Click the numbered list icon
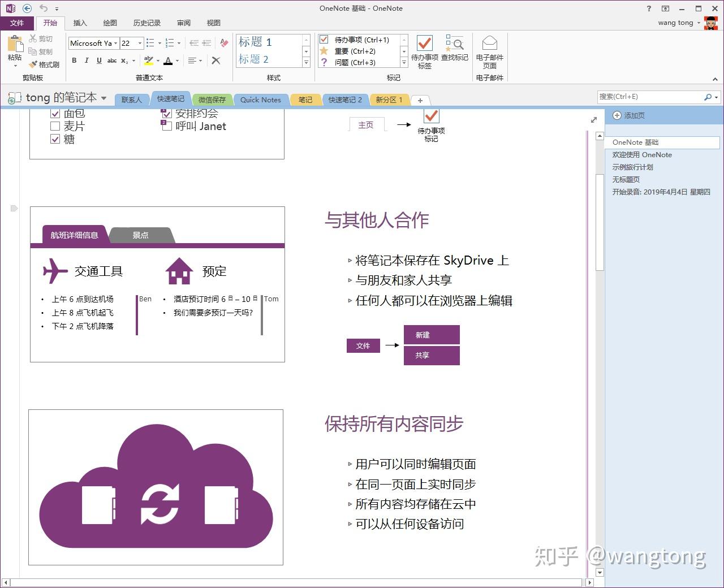This screenshot has width=724, height=588. 169,43
